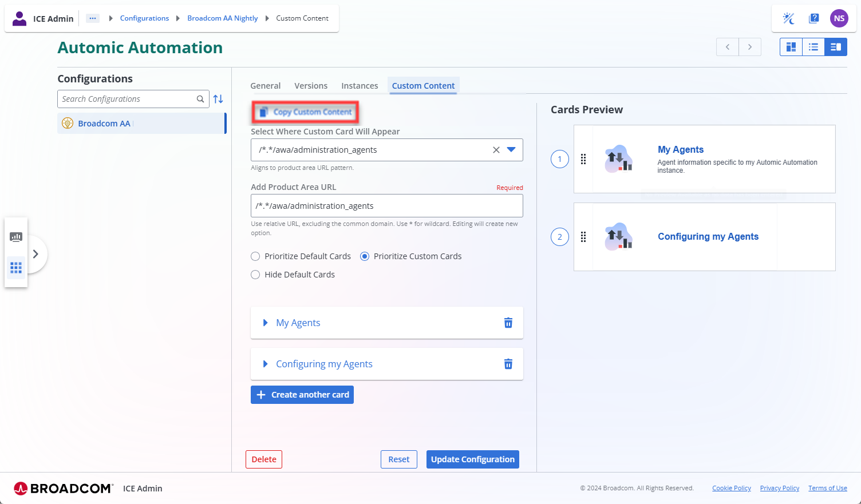
Task: Go to Broadcom AA Nightly breadcrumb
Action: 223,18
